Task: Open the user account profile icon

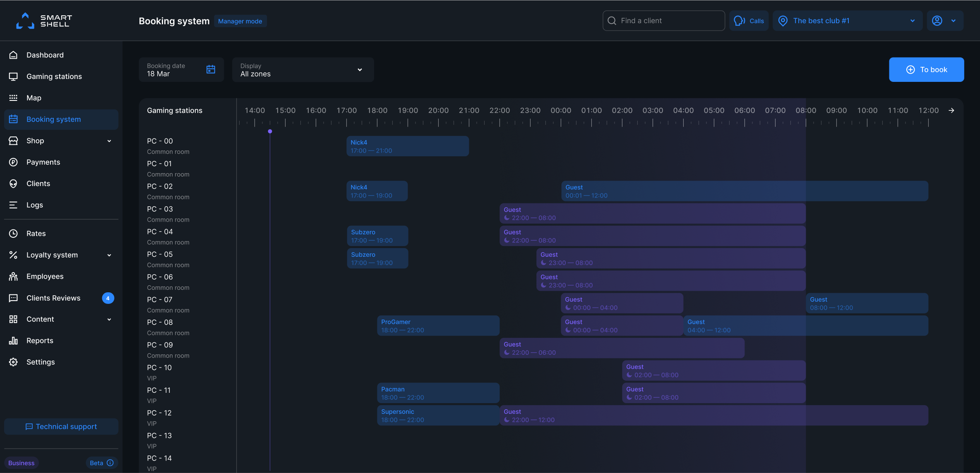Action: click(x=937, y=21)
